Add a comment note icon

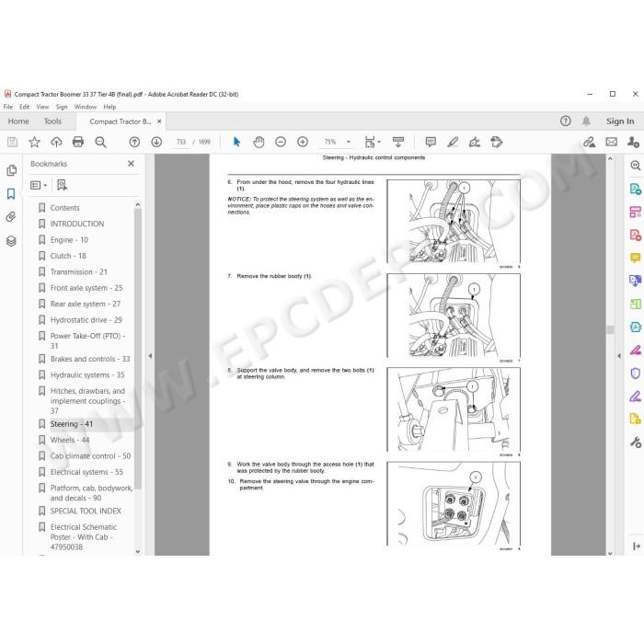(x=431, y=142)
